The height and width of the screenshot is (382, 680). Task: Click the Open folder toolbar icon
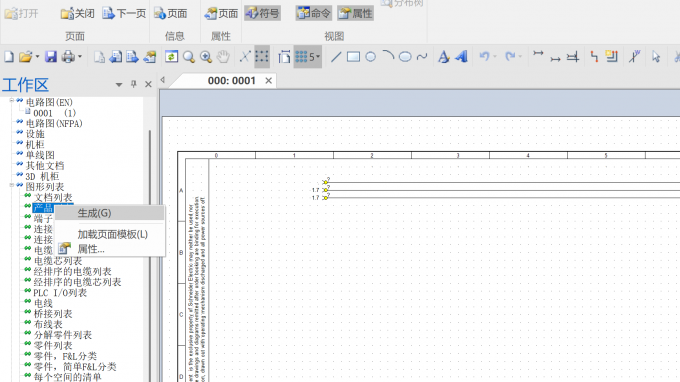point(26,57)
